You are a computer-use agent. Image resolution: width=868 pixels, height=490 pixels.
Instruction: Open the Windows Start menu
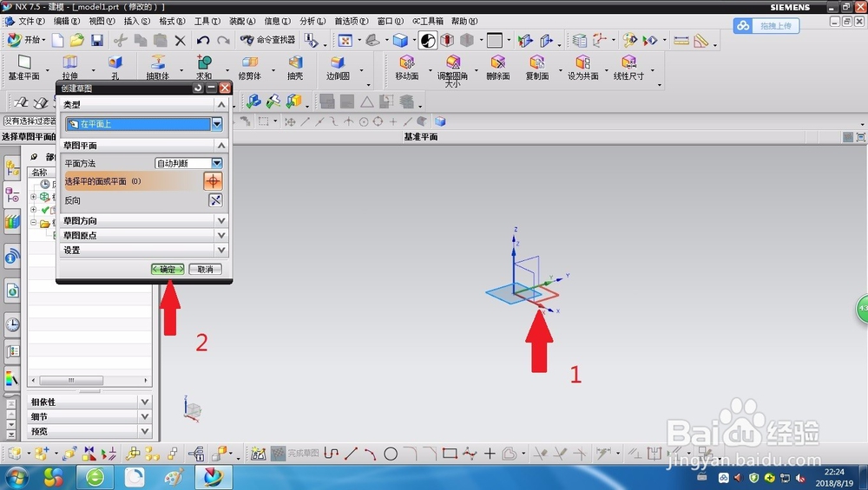pyautogui.click(x=16, y=477)
